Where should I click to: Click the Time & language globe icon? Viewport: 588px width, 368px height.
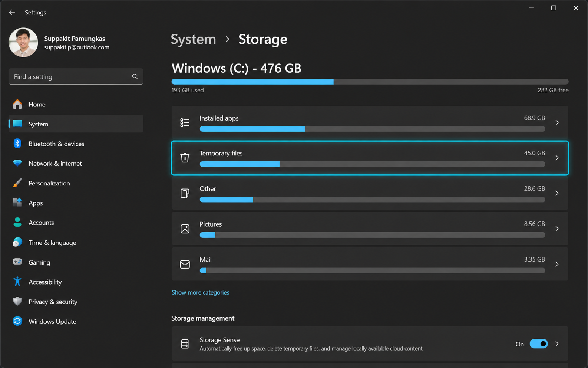click(17, 242)
